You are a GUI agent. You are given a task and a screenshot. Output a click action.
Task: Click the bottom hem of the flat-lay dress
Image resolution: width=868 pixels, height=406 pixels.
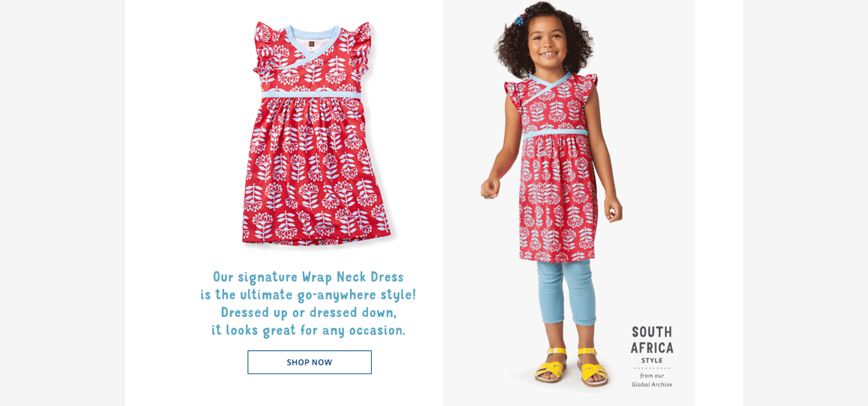[x=318, y=239]
